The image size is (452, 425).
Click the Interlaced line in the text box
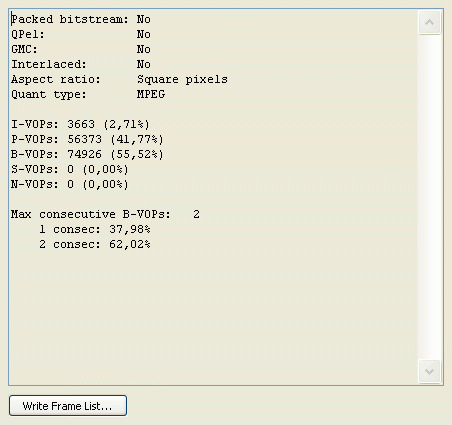(81, 64)
